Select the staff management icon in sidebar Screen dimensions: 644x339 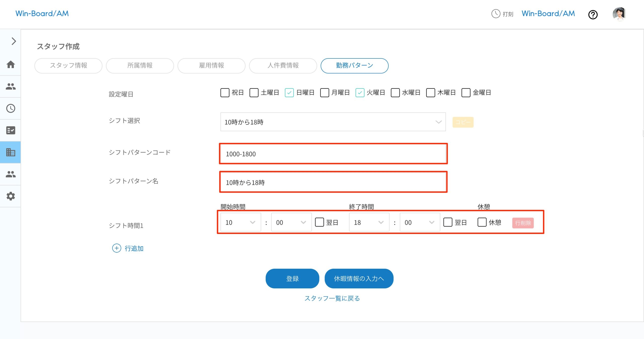[10, 87]
